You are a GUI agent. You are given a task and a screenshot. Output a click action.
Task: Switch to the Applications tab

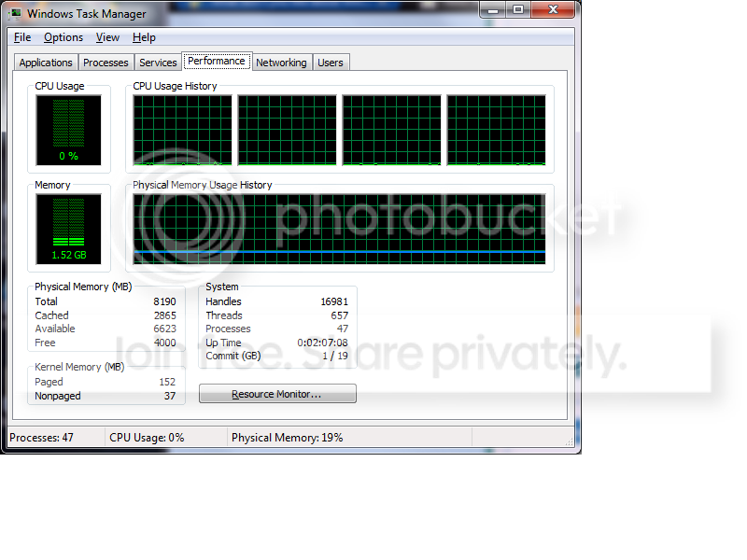pos(46,63)
